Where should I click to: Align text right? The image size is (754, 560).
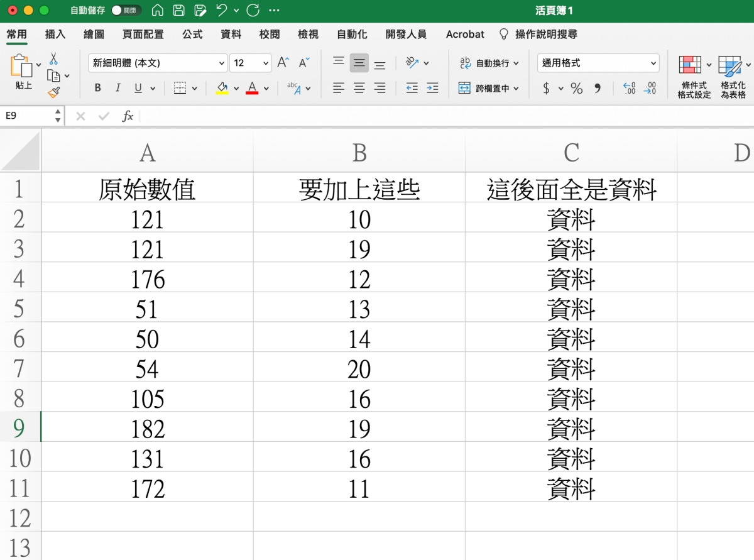pyautogui.click(x=380, y=88)
